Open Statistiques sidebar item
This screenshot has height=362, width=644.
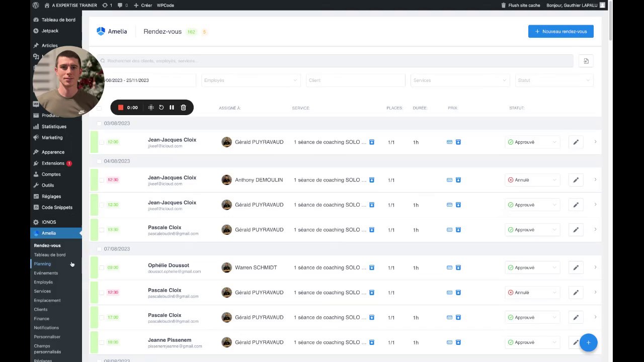pyautogui.click(x=54, y=127)
